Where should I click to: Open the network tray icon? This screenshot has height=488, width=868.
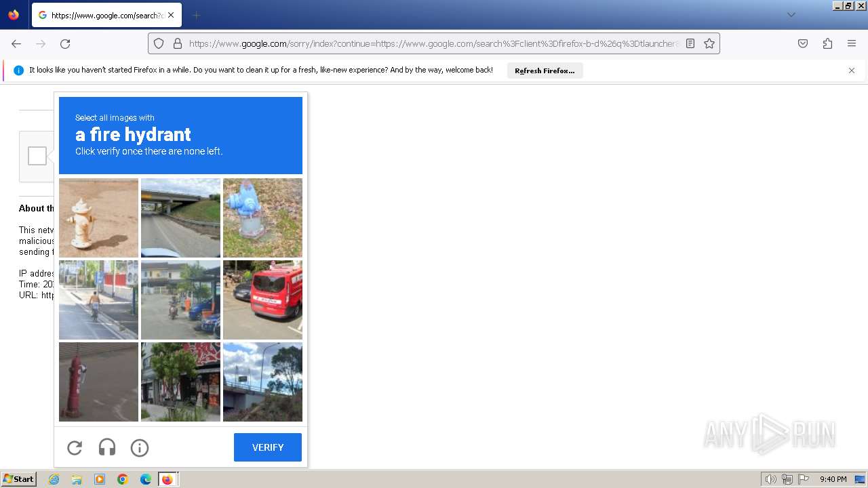[x=787, y=479]
